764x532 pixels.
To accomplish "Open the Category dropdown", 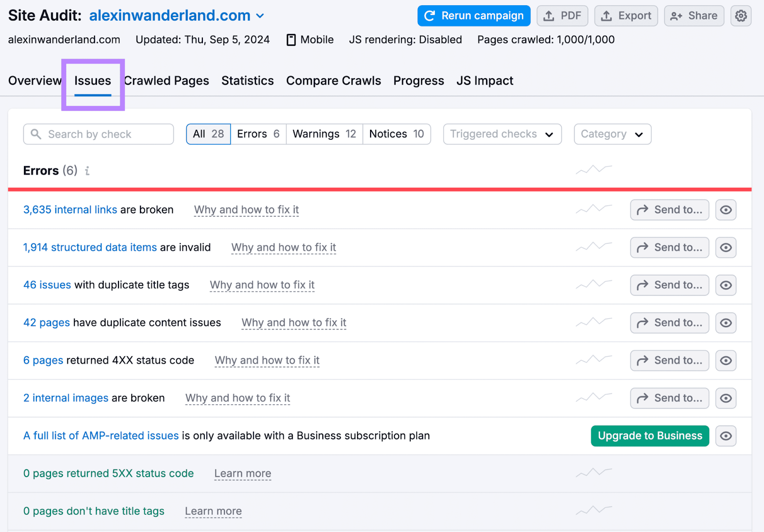I will coord(612,134).
